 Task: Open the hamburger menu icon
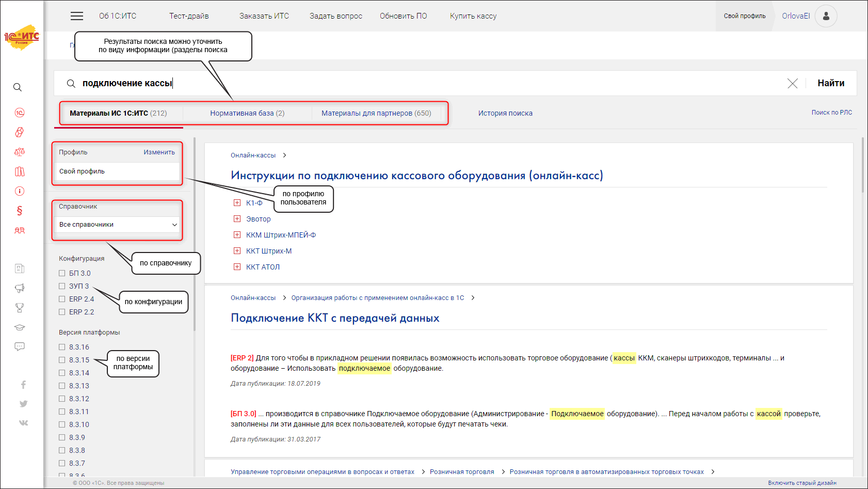click(x=77, y=16)
